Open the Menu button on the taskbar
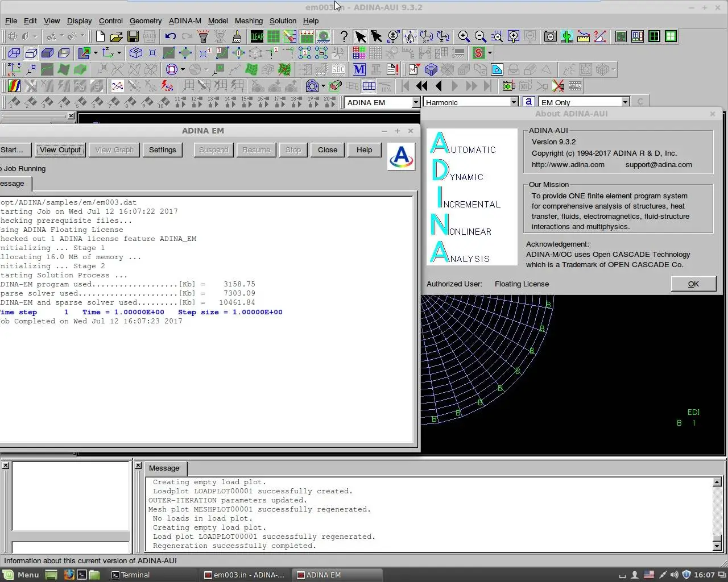The image size is (728, 582). 22,575
